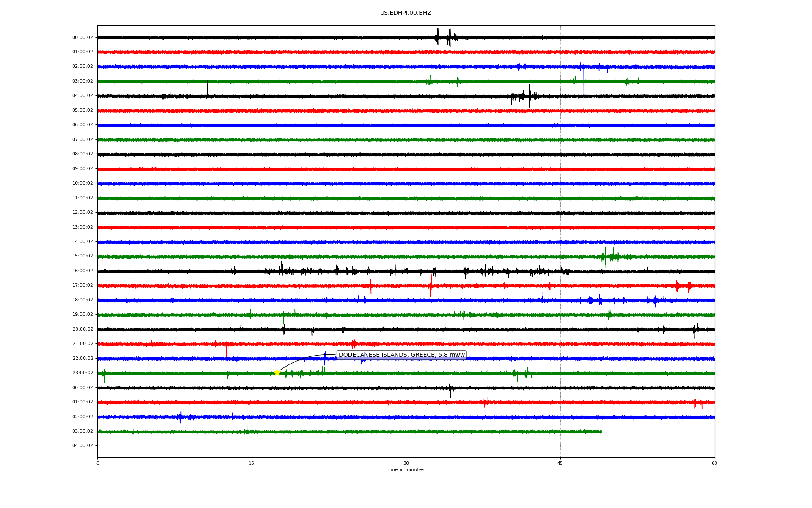Click the 21:00:02 row label
The height and width of the screenshot is (508, 812).
(82, 344)
